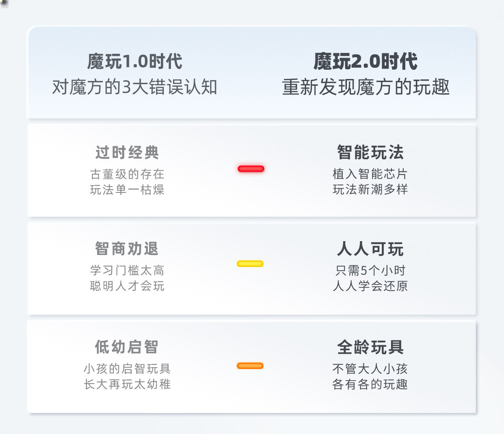This screenshot has height=434, width=504.
Task: Click the 对魔方的3大错误认知 subtitle
Action: coord(134,87)
